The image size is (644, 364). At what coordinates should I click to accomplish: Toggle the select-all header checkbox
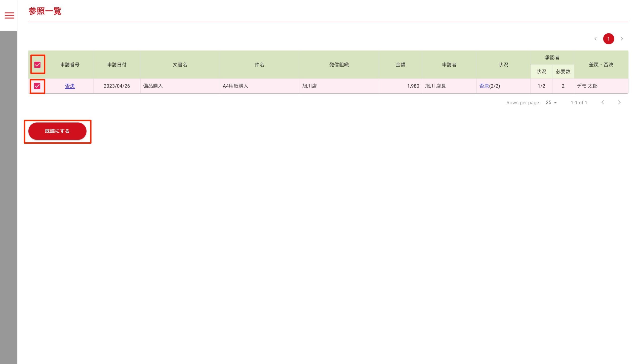(x=37, y=65)
